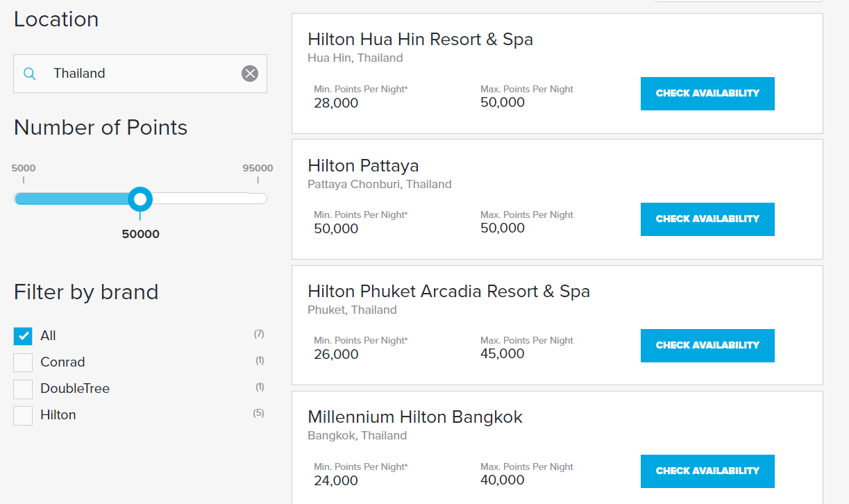849x504 pixels.
Task: Check availability for Hilton Pattaya
Action: click(x=707, y=219)
